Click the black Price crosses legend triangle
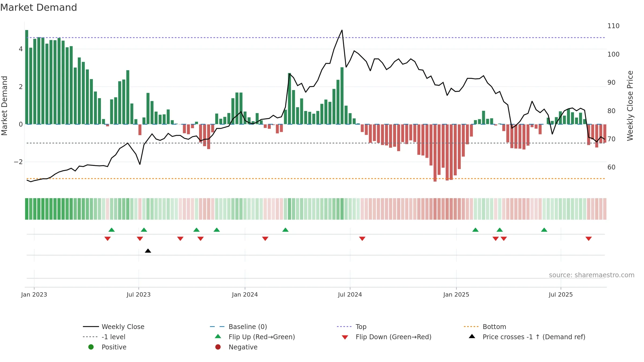Screen dimensions: 644x362 point(472,336)
